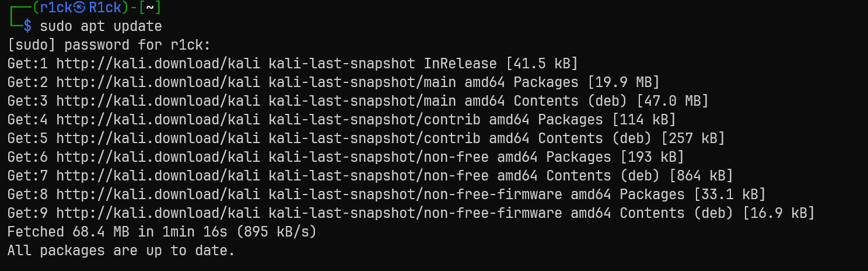This screenshot has width=868, height=271.
Task: Open the kali.download URL on the Get:9 line
Action: point(157,213)
